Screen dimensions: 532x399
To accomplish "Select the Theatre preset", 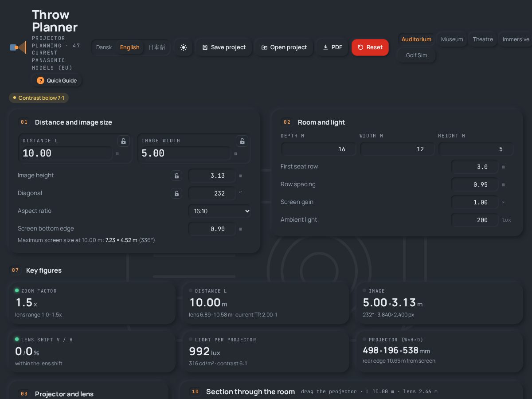I will pyautogui.click(x=483, y=39).
